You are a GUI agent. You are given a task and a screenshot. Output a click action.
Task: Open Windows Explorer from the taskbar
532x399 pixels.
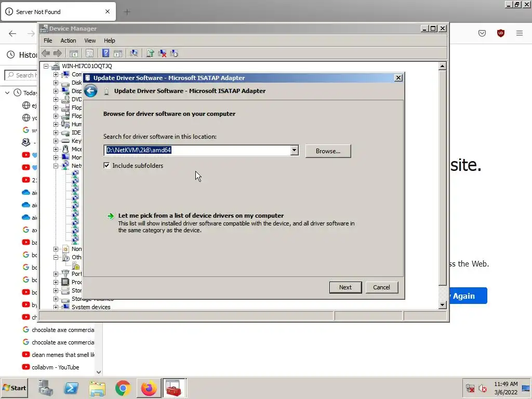point(97,388)
